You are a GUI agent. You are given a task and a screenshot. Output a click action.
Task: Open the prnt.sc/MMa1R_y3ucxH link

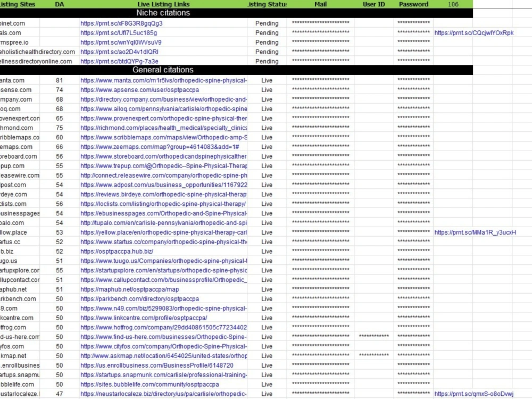click(x=475, y=232)
